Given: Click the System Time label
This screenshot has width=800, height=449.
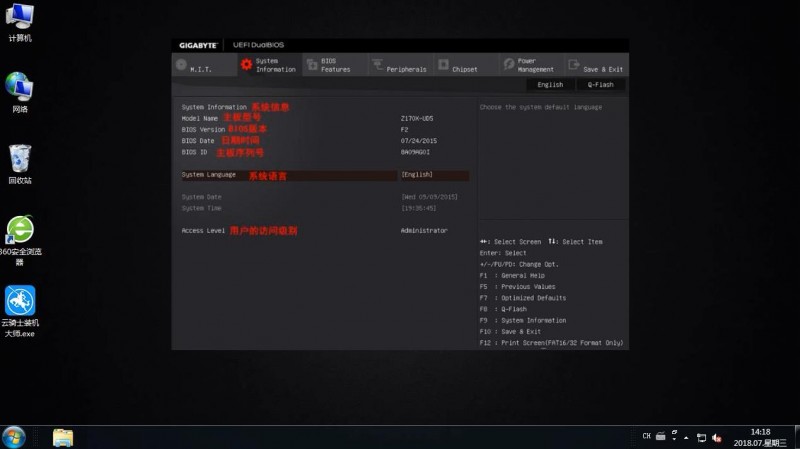Looking at the screenshot, I should click(202, 208).
